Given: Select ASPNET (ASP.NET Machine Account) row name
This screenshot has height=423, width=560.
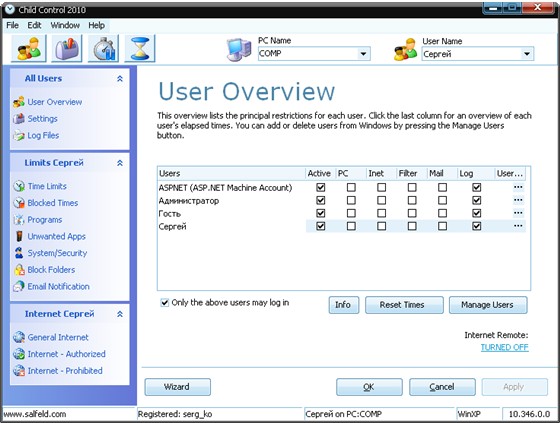Looking at the screenshot, I should 225,188.
